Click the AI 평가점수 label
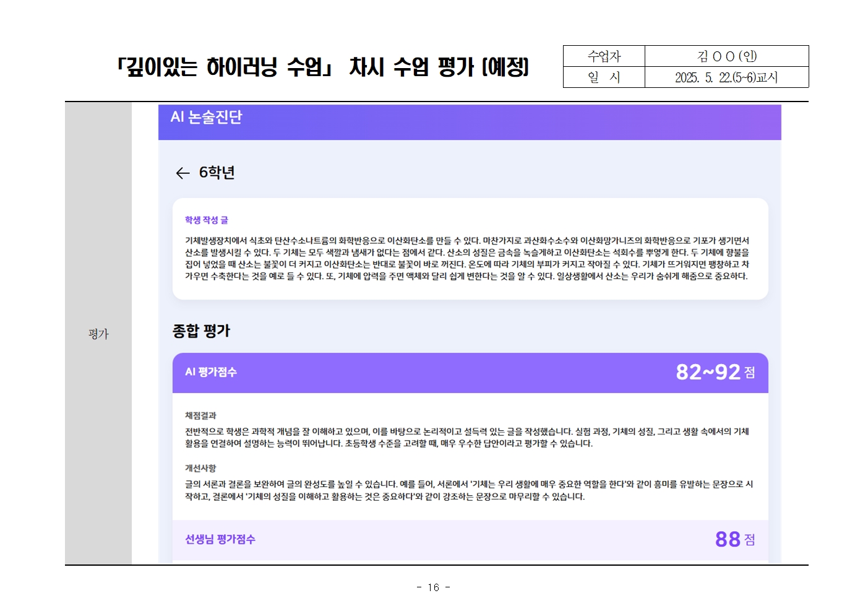Viewport: 868px width, 614px height. point(211,372)
